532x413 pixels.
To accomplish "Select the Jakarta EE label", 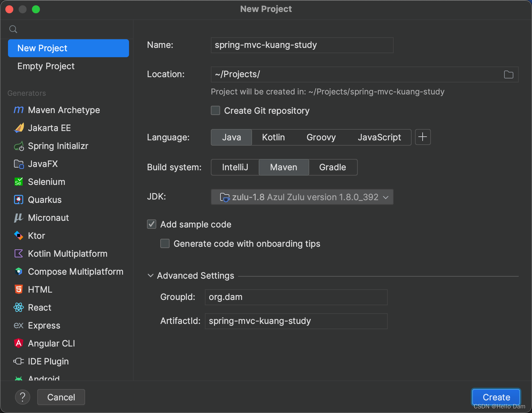I will click(x=49, y=128).
